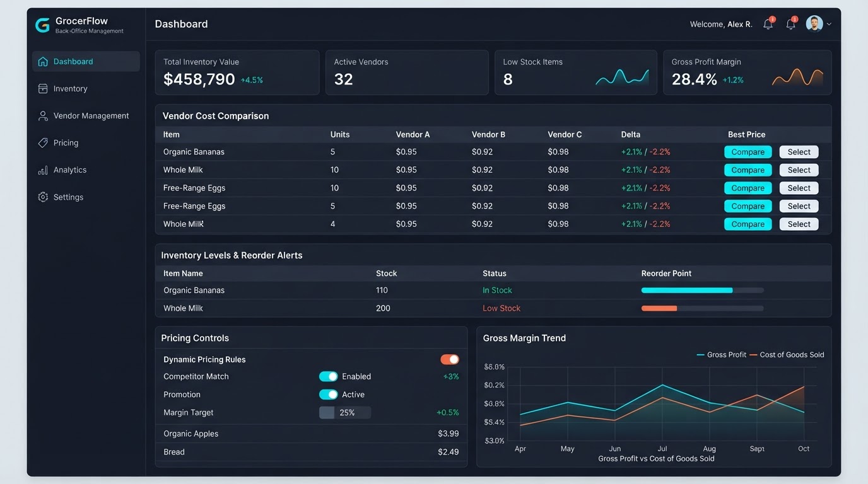Select best price for Organic Bananas
868x484 pixels.
799,152
